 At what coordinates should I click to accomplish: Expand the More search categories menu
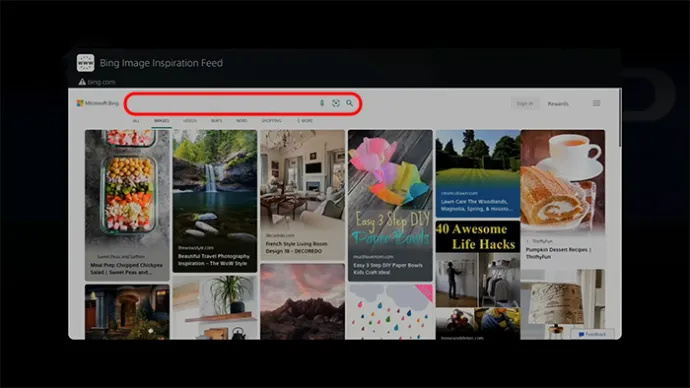click(x=305, y=121)
